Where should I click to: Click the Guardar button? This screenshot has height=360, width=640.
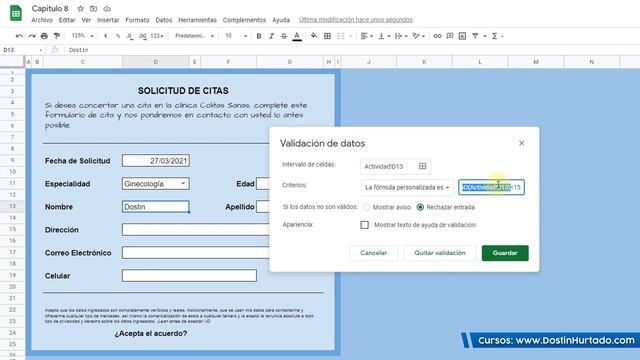(x=505, y=253)
